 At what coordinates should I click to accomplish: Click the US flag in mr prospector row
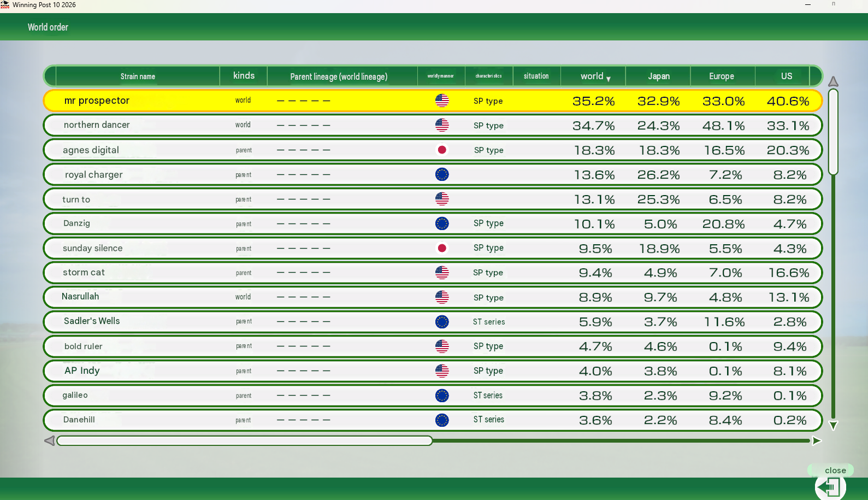click(x=442, y=101)
